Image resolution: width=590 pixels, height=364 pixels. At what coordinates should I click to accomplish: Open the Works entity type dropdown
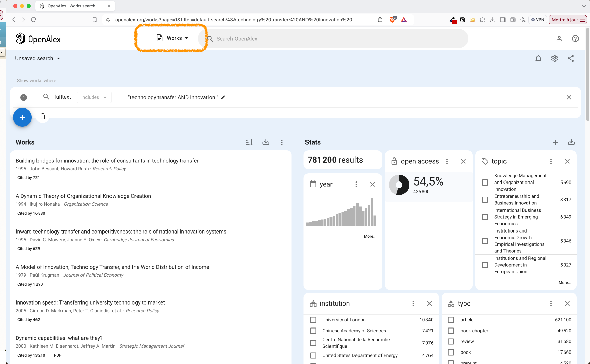click(x=172, y=38)
